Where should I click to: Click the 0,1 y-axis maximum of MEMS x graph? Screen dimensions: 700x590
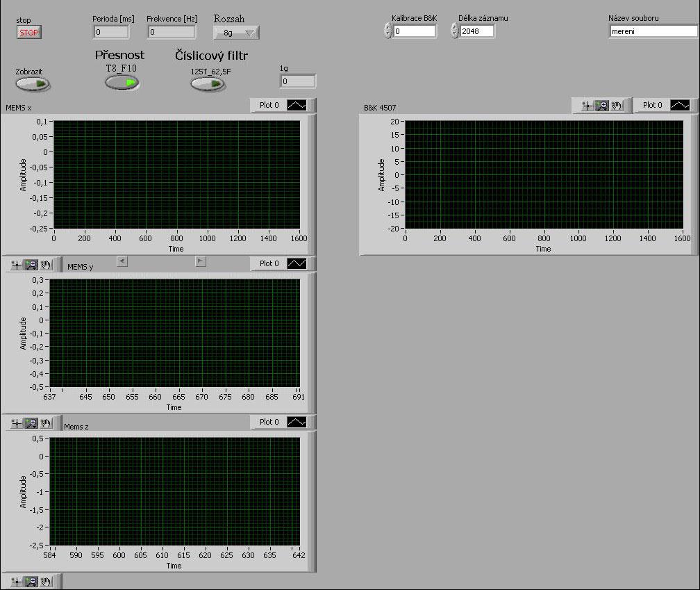[42, 122]
